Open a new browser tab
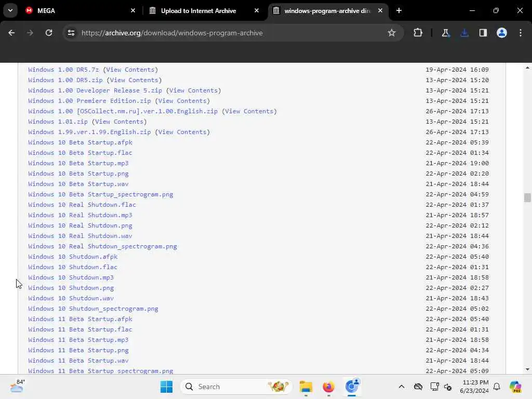The width and height of the screenshot is (532, 399). [399, 10]
